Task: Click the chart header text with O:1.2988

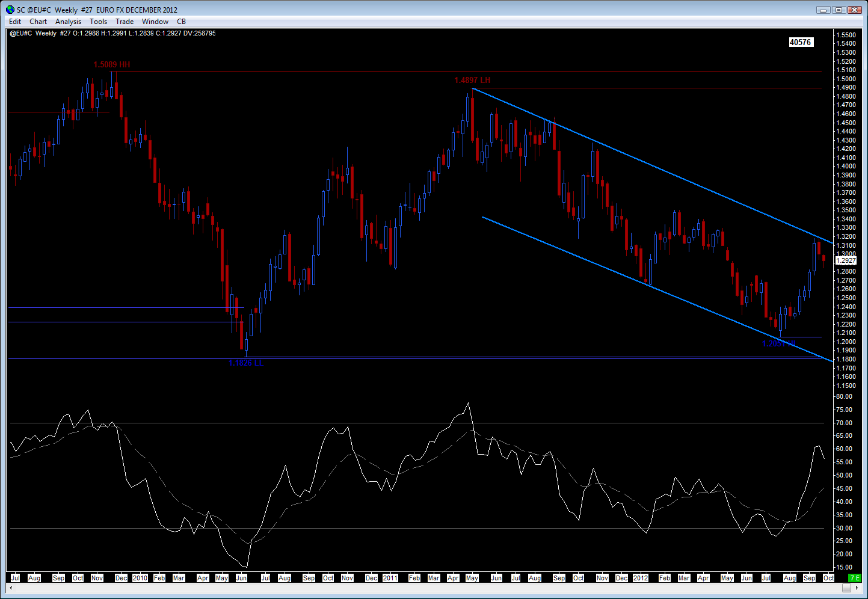Action: click(x=112, y=33)
